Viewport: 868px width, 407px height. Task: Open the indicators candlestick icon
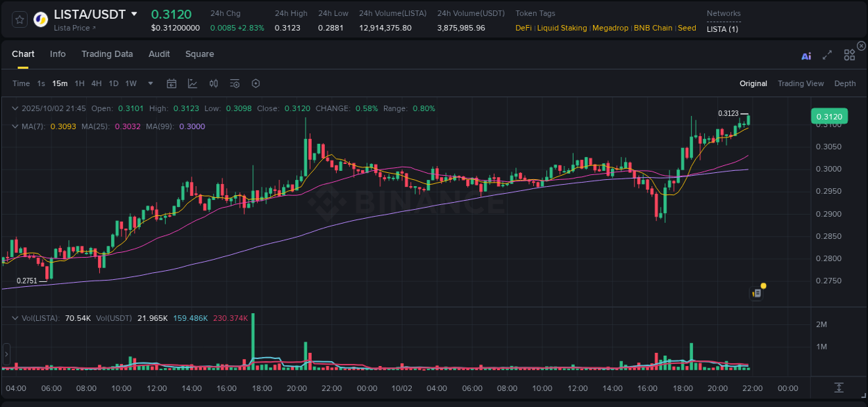214,83
